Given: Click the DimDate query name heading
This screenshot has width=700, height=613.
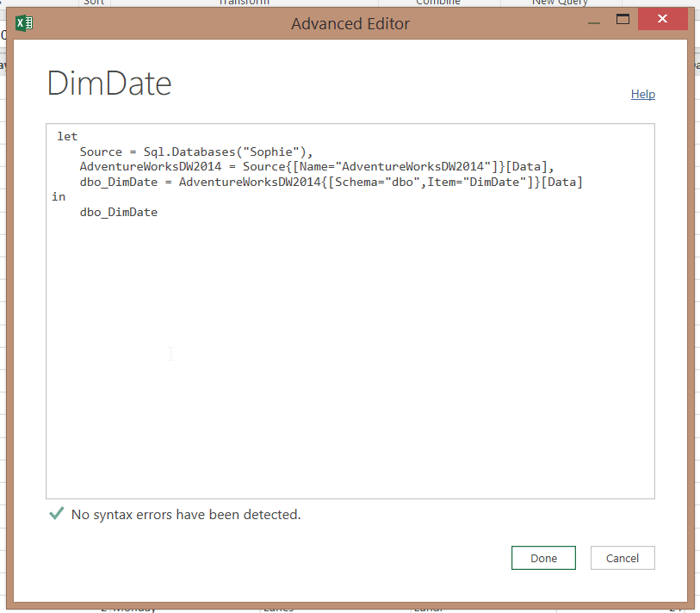Looking at the screenshot, I should (108, 84).
